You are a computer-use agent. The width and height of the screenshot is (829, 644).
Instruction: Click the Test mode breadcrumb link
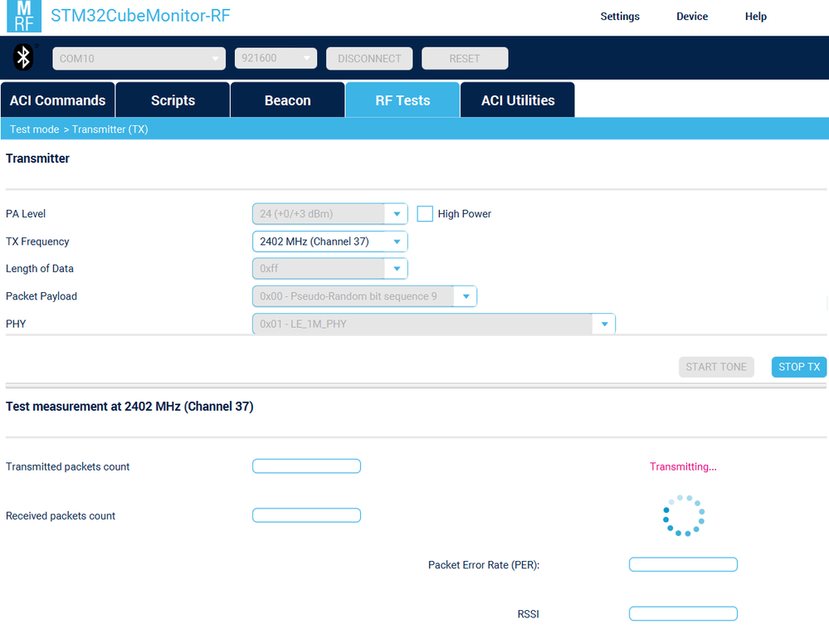pos(34,129)
